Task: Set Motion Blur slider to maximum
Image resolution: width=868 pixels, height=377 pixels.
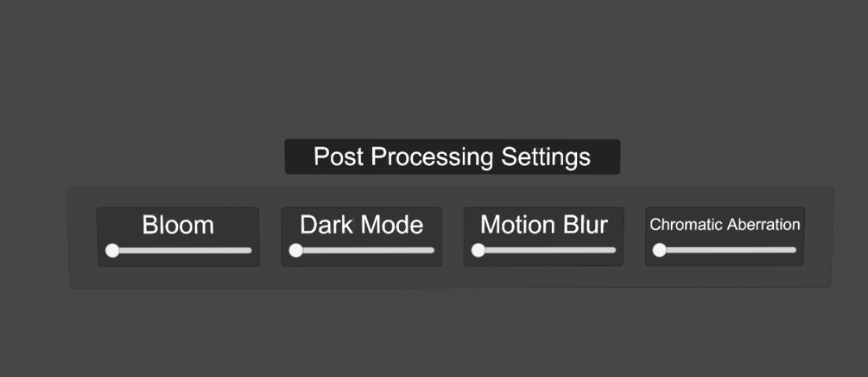Action: point(615,251)
